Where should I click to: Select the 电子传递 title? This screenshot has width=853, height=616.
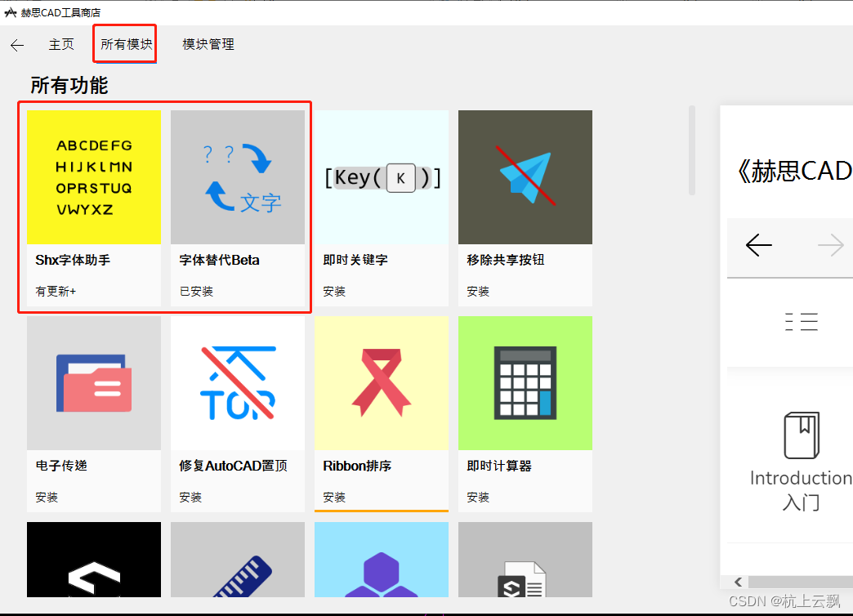click(x=61, y=466)
